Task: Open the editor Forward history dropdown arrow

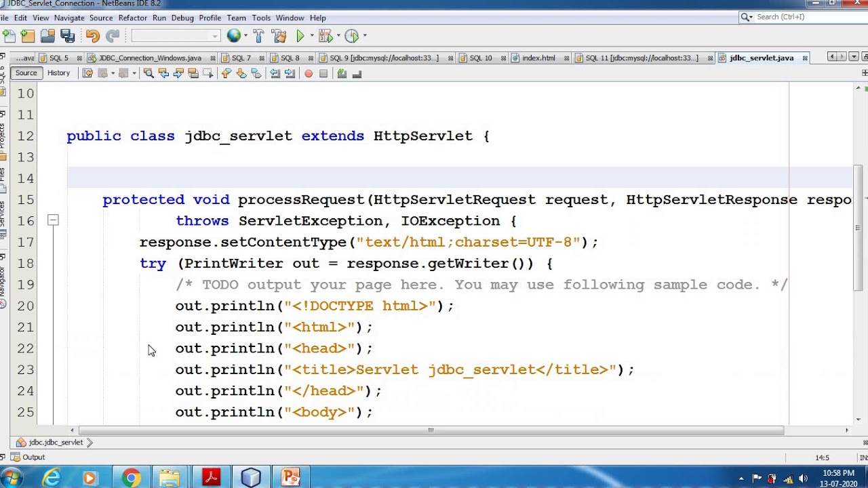Action: [x=134, y=73]
